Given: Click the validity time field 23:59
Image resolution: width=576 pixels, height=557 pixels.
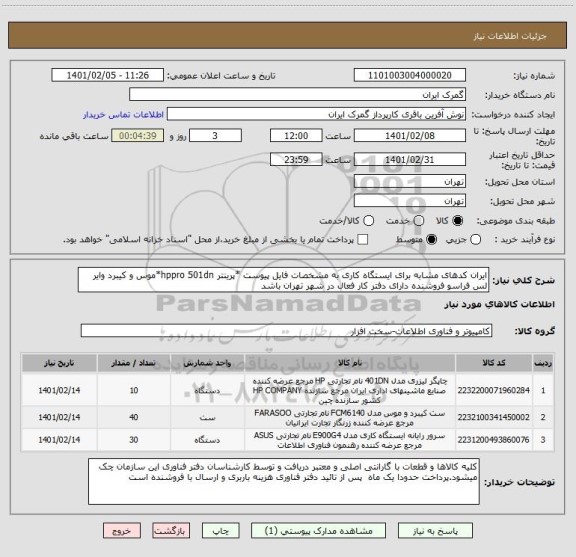Looking at the screenshot, I should pyautogui.click(x=296, y=159).
